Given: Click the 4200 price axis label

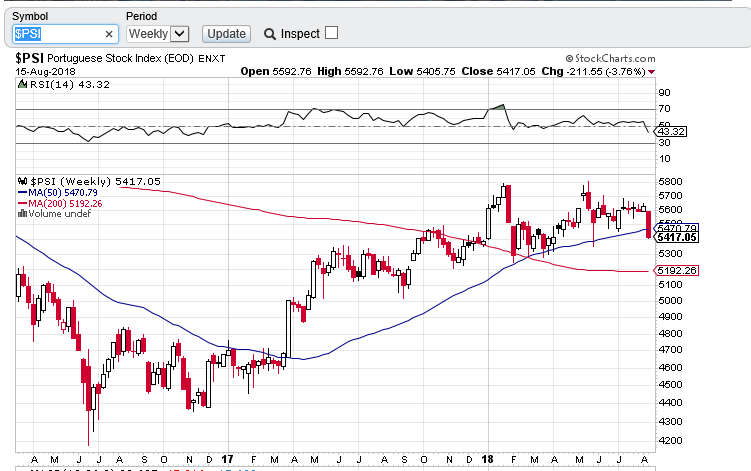Looking at the screenshot, I should coord(671,440).
